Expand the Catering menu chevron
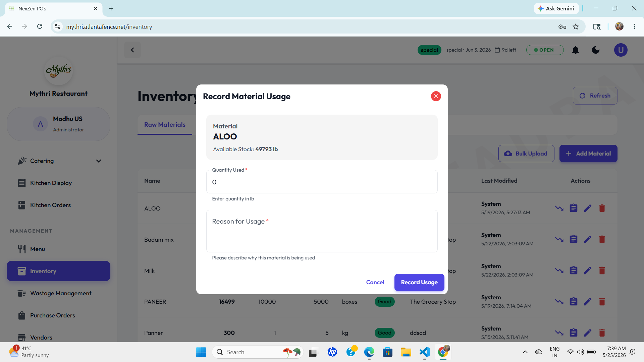This screenshot has height=362, width=644. (x=99, y=161)
